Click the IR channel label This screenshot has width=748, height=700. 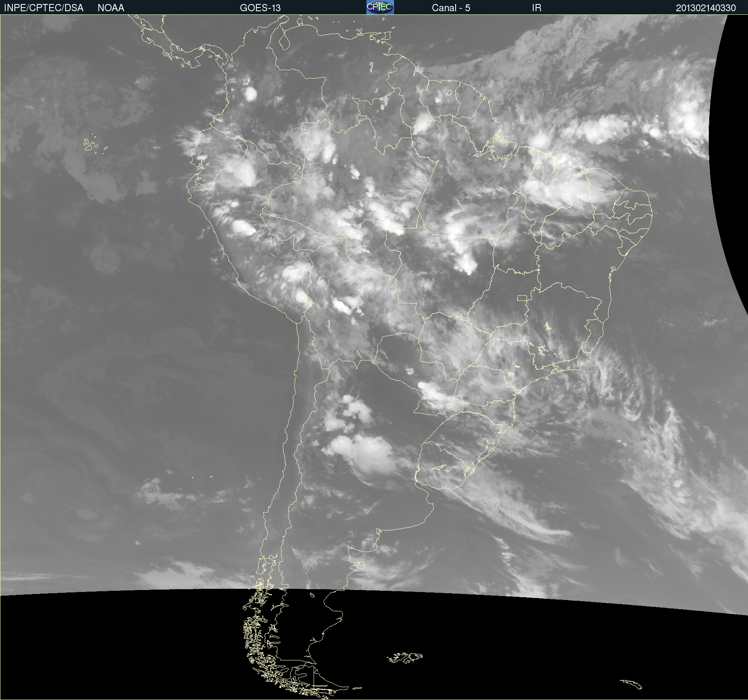[x=536, y=8]
